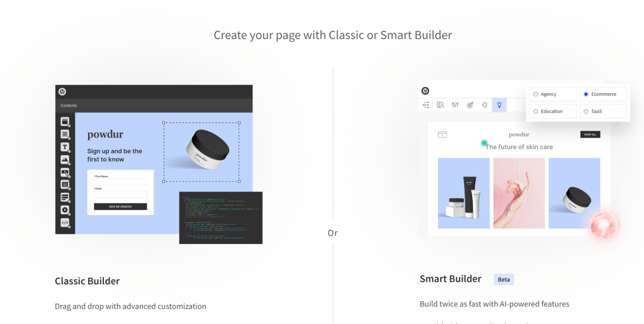Viewport: 644px width, 324px height.
Task: Pick the Video play widget icon
Action: pos(65,210)
